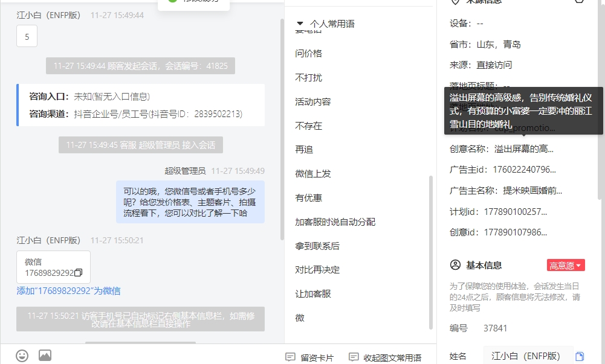Click the 设备 field in source info
Viewport: 605px width, 364px height.
point(466,24)
